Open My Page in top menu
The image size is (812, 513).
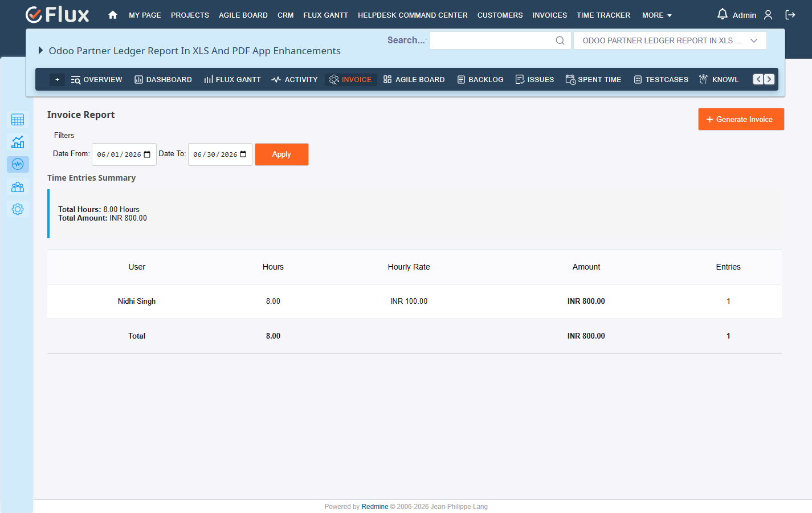[145, 15]
